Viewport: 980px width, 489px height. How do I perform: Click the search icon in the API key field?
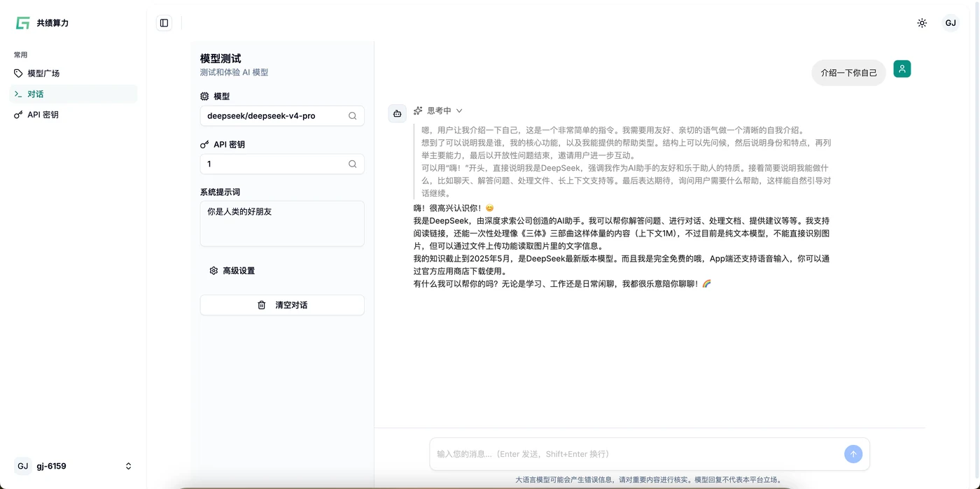(353, 164)
